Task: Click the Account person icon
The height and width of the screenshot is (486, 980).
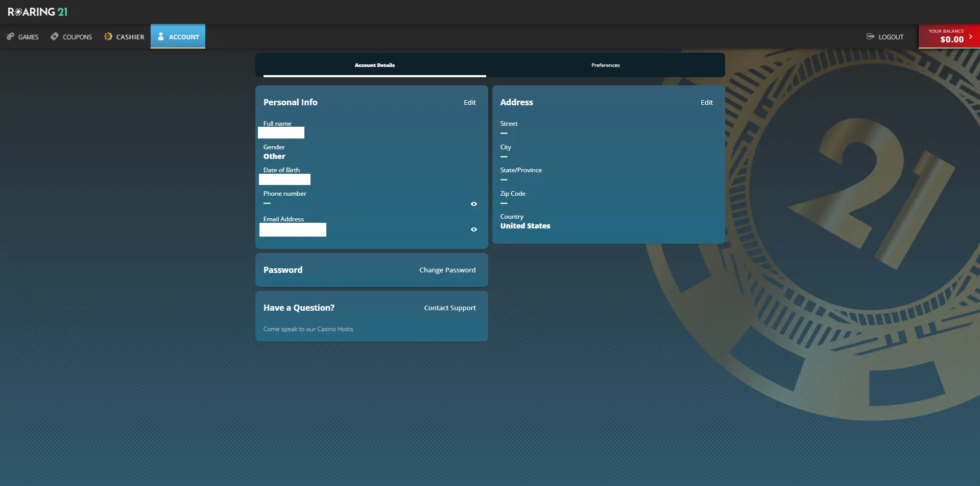Action: tap(161, 36)
